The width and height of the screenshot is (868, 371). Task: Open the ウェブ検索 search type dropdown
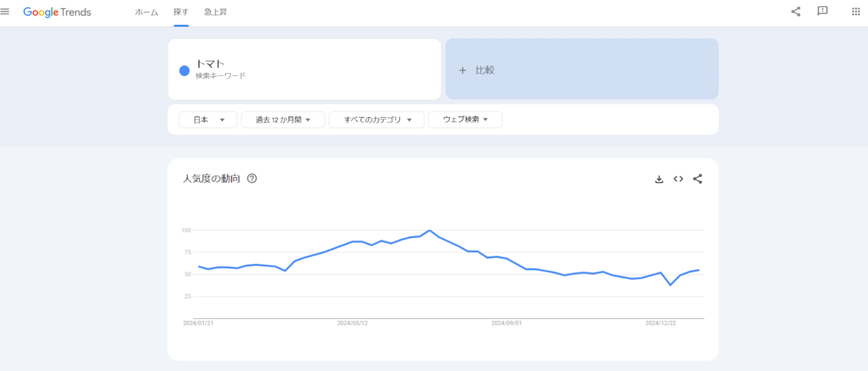[x=465, y=120]
